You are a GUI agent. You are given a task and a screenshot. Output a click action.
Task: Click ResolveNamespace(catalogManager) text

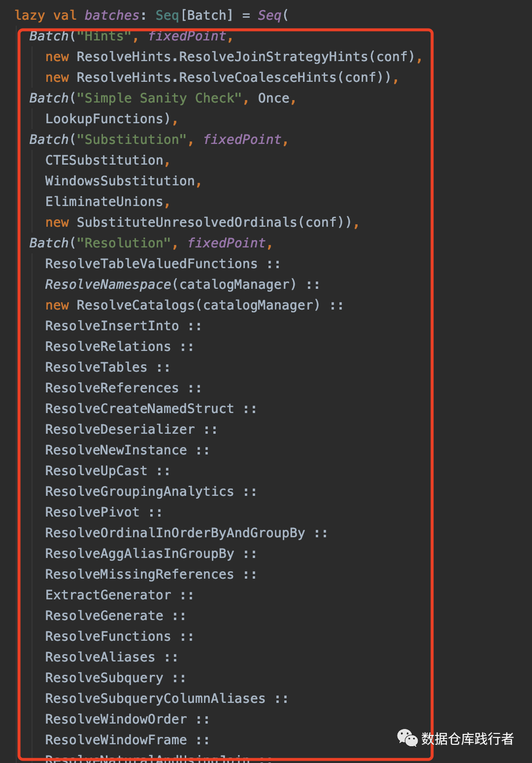click(171, 284)
